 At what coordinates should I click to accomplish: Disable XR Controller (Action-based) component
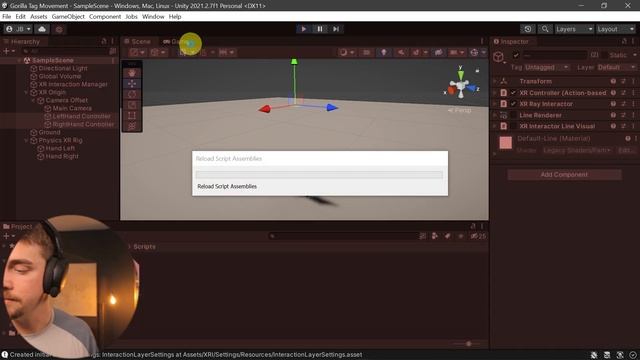[513, 93]
